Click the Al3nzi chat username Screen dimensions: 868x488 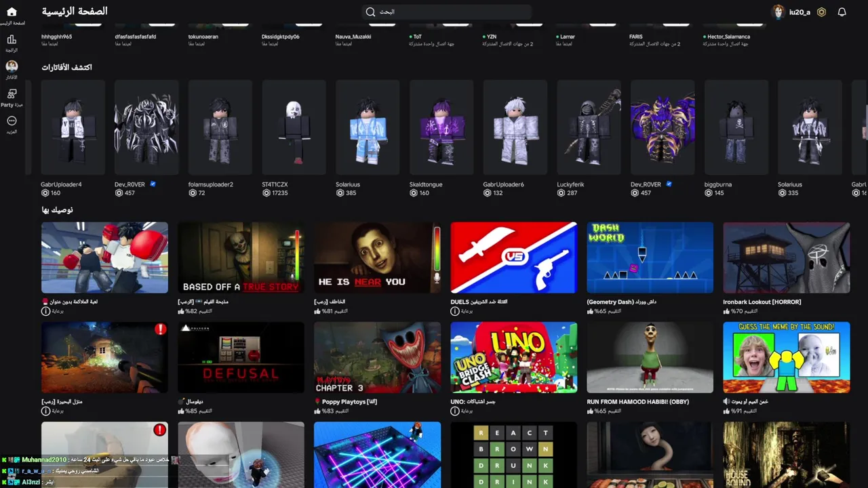(31, 482)
